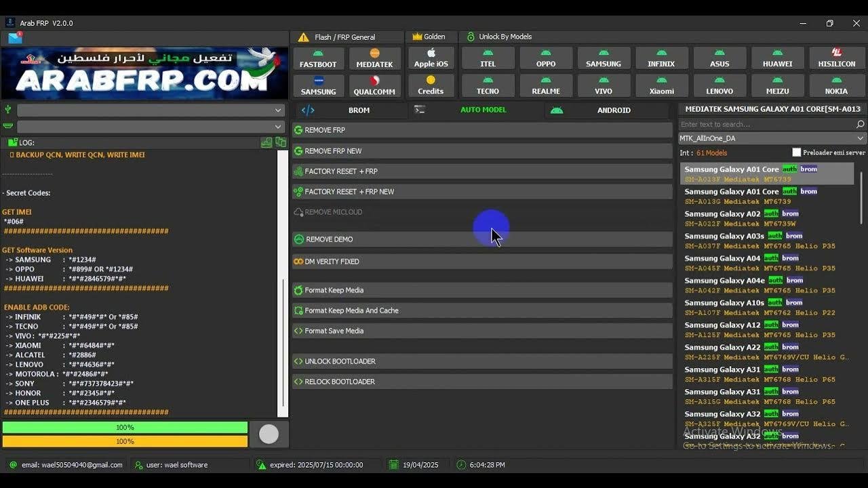The width and height of the screenshot is (868, 488).
Task: Choose the HISILICON brand
Action: pyautogui.click(x=836, y=58)
